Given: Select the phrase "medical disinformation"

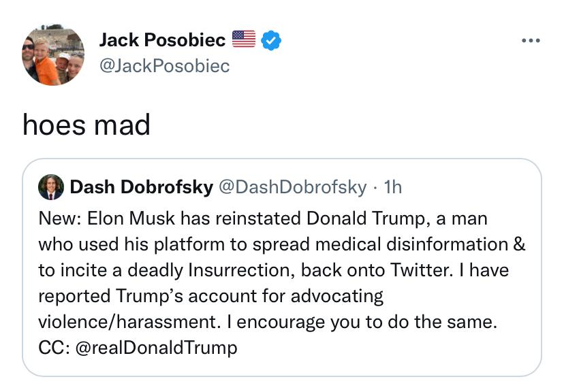Looking at the screenshot, I should [412, 244].
